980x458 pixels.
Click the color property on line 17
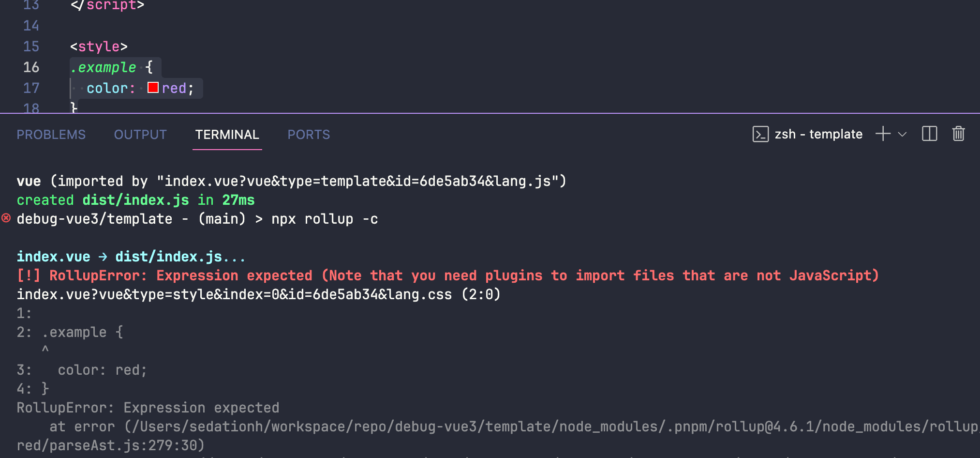point(107,88)
